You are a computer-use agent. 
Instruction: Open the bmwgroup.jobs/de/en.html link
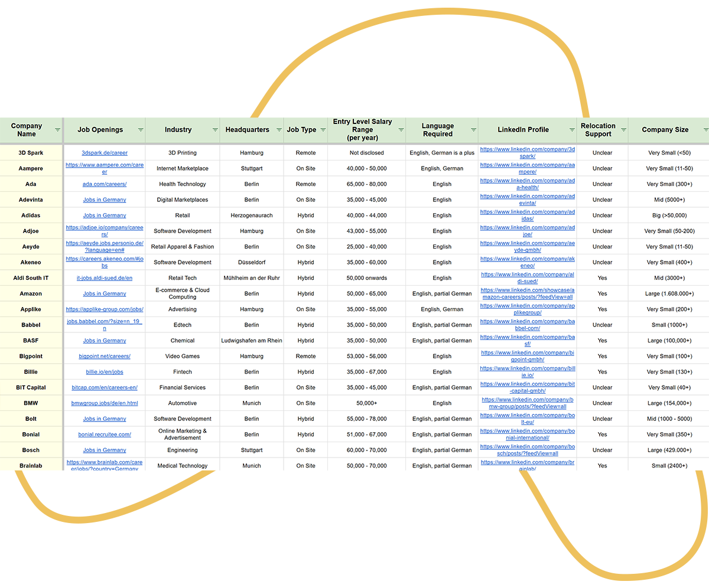[x=105, y=403]
